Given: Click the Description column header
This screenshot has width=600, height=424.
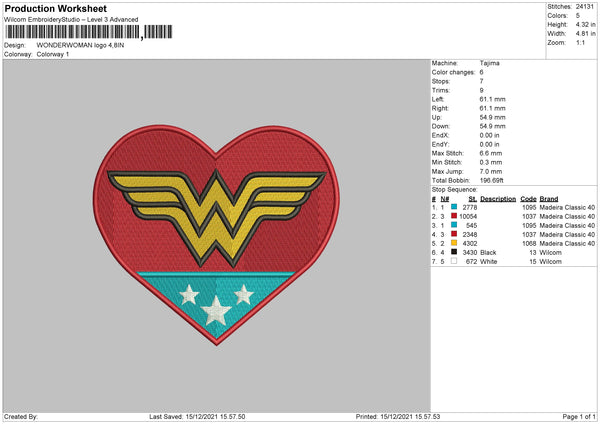Looking at the screenshot, I should coord(498,199).
